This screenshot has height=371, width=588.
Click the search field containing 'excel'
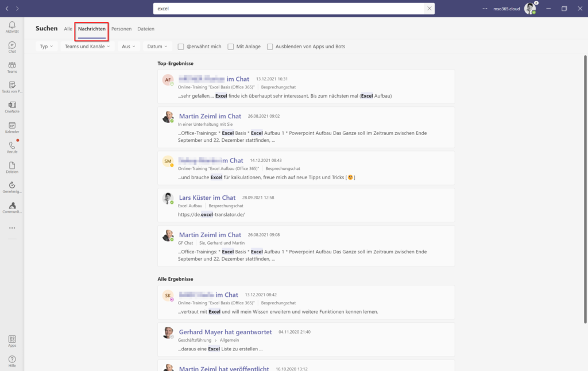pos(289,9)
